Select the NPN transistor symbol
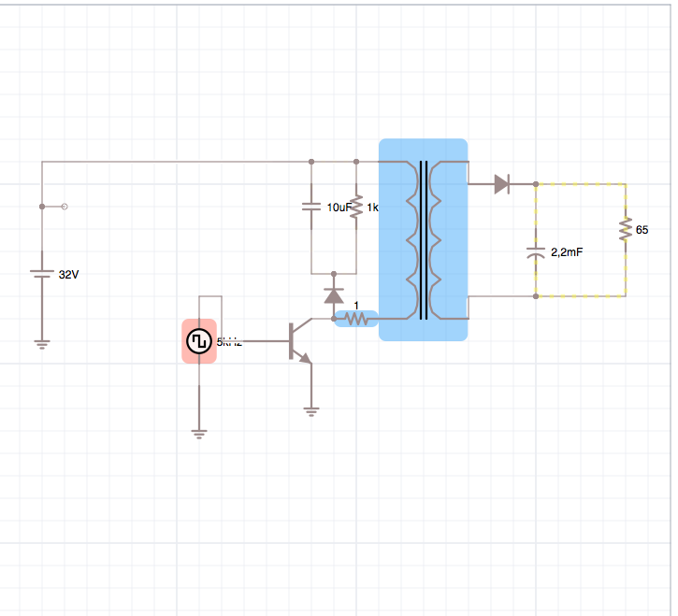Viewport: 678px width, 616px height. click(x=300, y=341)
